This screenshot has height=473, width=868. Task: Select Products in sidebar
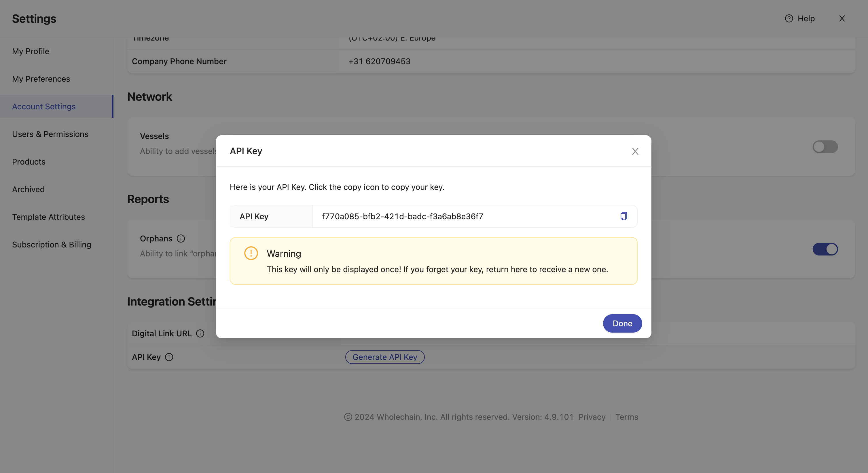tap(29, 162)
